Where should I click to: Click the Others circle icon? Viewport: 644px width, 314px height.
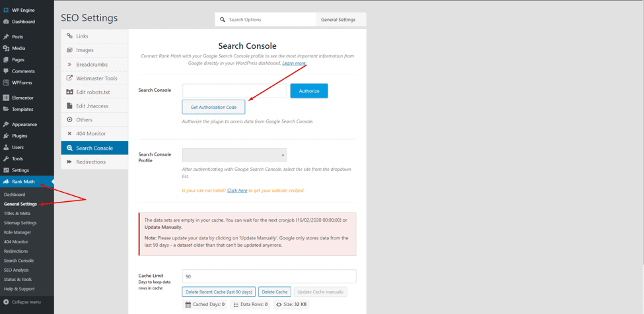coord(69,119)
